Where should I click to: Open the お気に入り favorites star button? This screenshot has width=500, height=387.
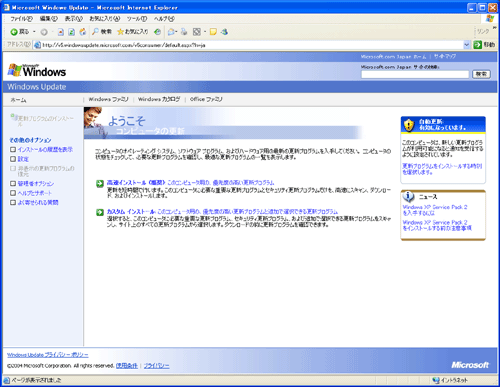pyautogui.click(x=133, y=32)
